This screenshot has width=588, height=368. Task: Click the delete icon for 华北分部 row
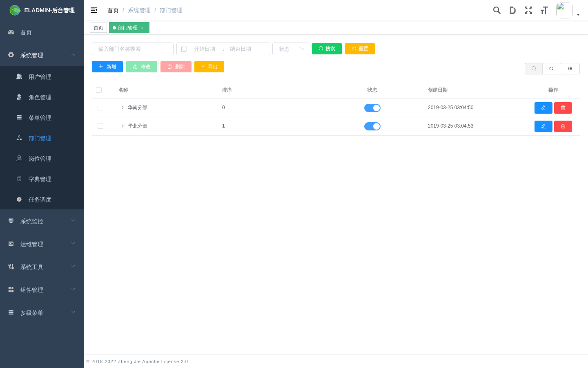[x=563, y=126]
